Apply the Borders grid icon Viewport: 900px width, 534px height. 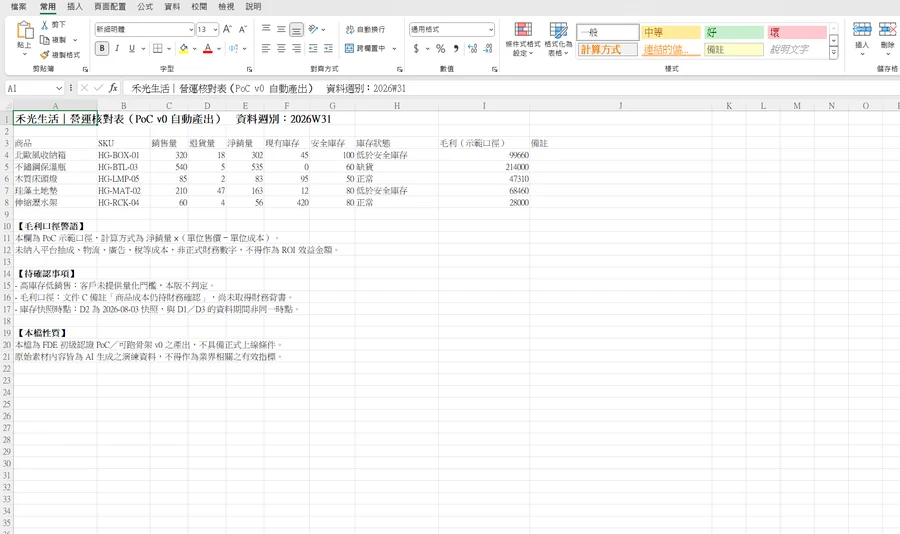[158, 49]
